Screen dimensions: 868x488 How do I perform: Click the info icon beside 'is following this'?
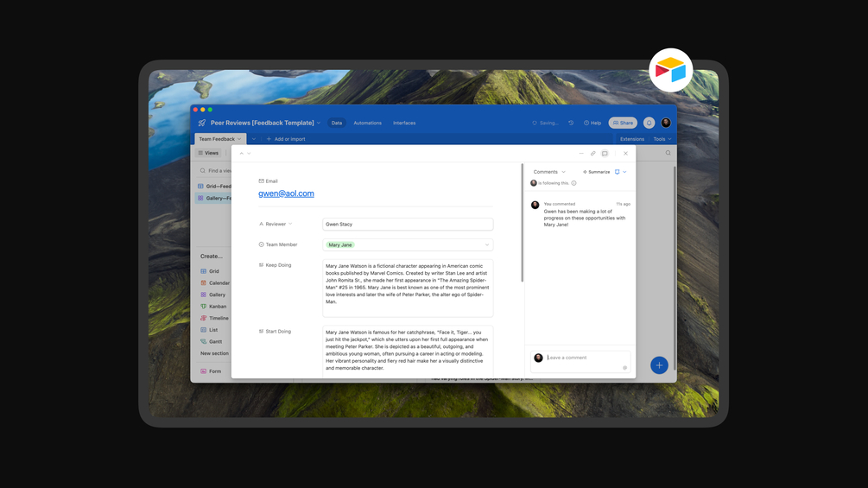coord(574,183)
